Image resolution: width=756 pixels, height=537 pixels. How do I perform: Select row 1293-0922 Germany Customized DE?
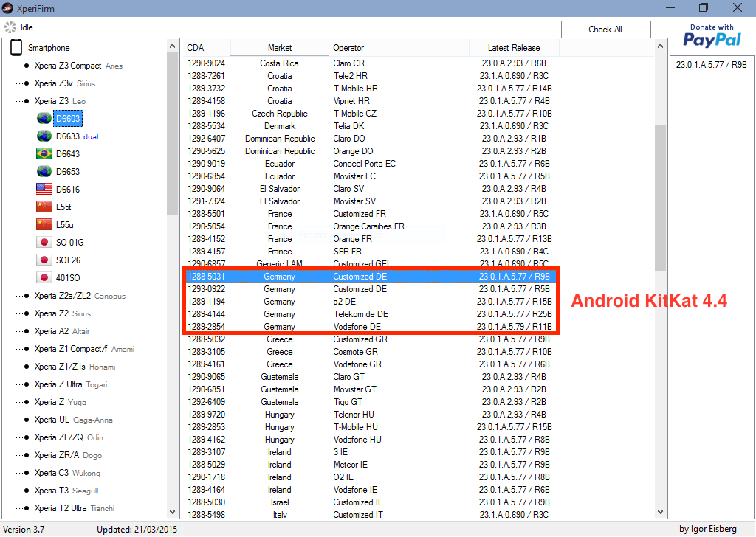370,289
